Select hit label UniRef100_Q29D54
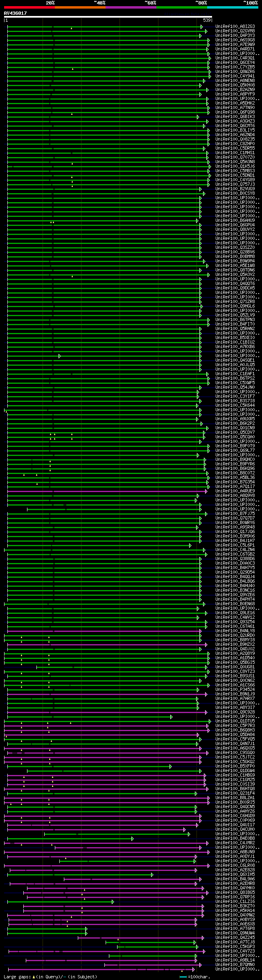262x980 pixels. point(235,572)
